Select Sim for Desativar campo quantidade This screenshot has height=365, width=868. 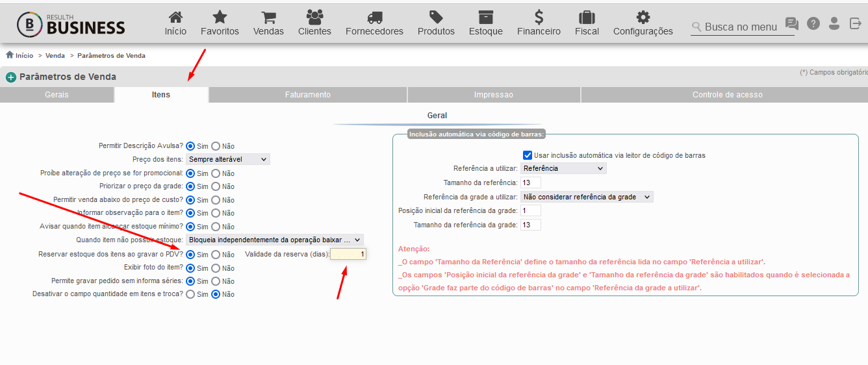point(190,294)
